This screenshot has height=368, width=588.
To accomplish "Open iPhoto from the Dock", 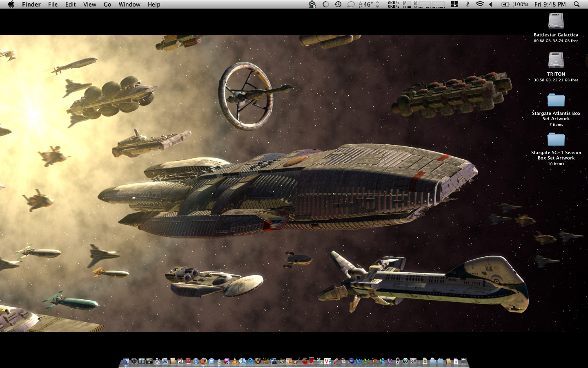I will click(273, 361).
